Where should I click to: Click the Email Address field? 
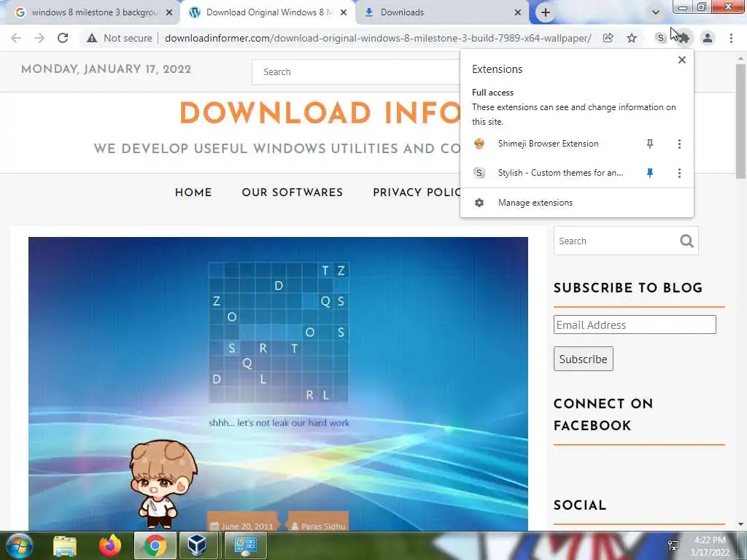tap(635, 324)
